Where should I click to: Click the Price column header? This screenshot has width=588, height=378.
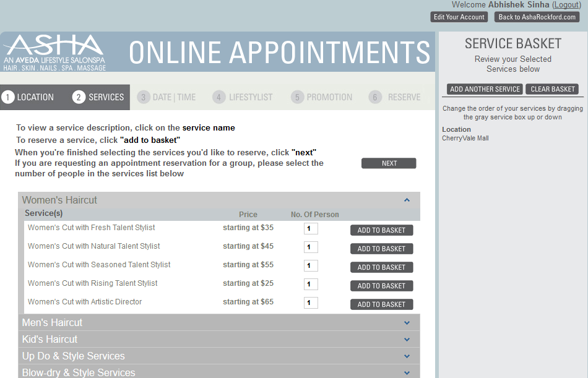pos(248,215)
